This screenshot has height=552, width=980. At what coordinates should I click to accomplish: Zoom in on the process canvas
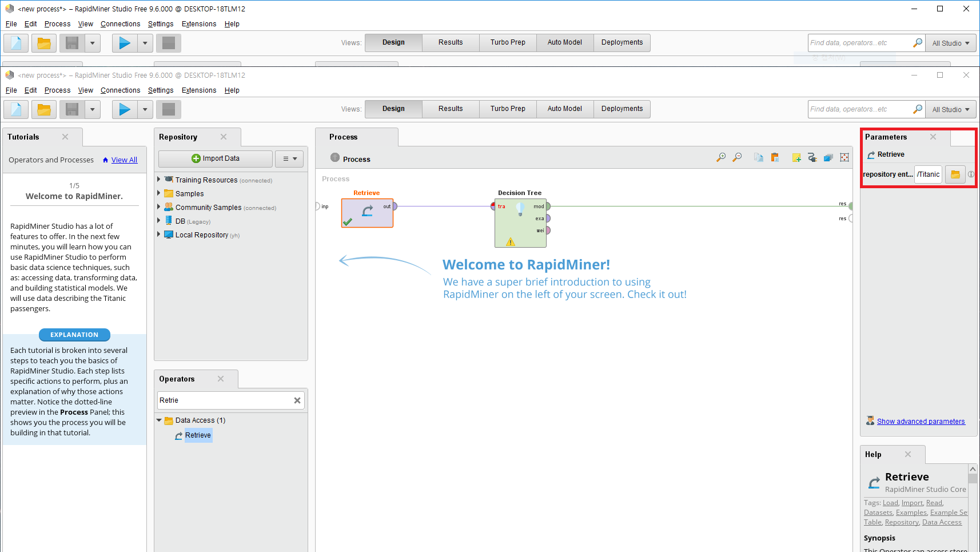[x=721, y=157]
